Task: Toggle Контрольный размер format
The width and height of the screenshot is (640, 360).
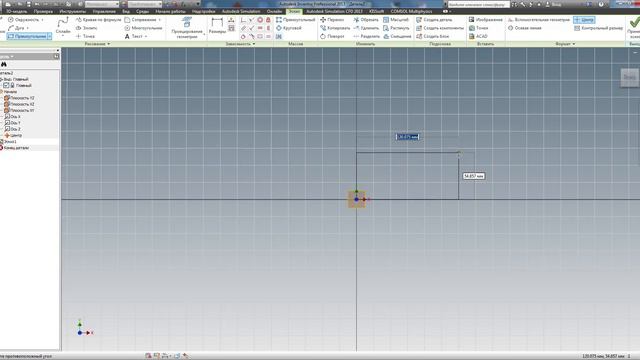Action: [x=598, y=28]
